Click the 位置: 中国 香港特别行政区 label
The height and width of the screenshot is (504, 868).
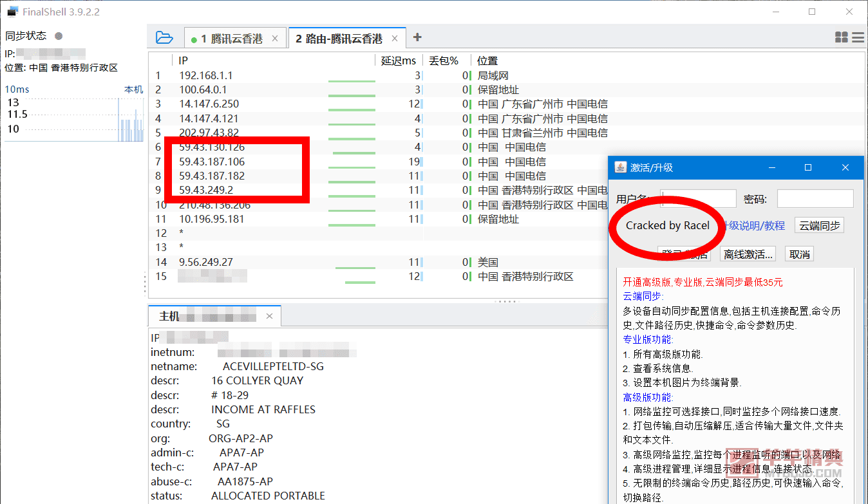(61, 68)
